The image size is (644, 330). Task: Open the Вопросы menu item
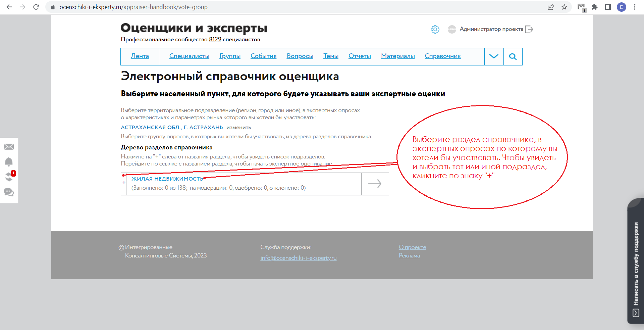pos(300,56)
